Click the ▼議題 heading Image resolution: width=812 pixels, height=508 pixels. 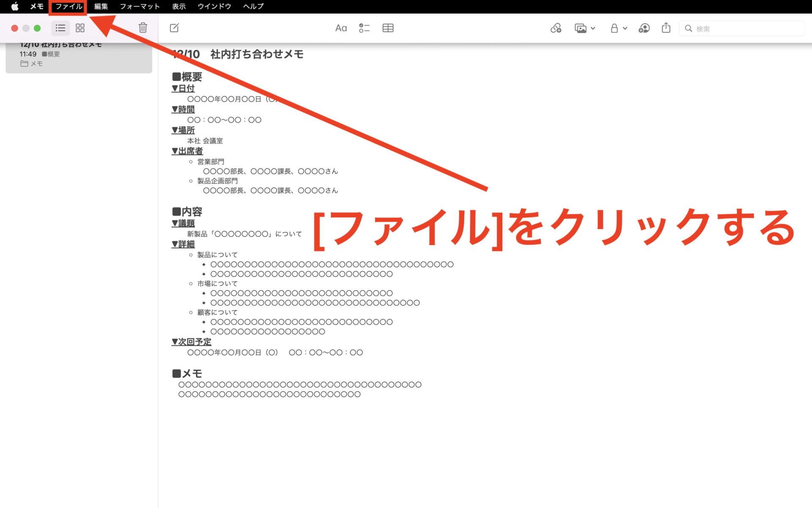[183, 223]
